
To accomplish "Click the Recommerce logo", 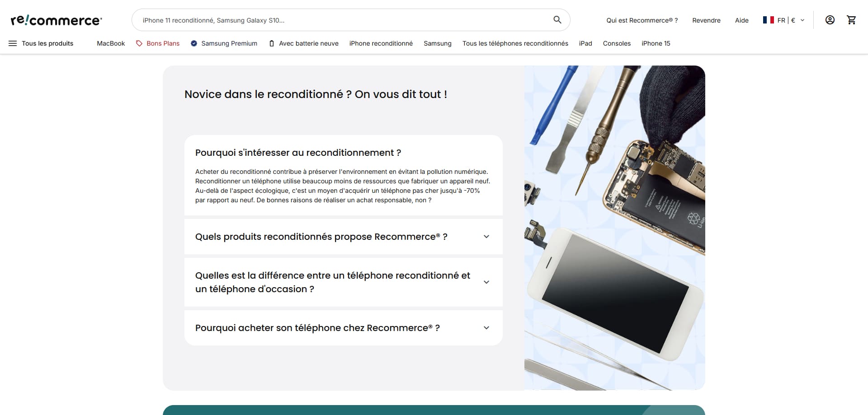I will tap(57, 20).
